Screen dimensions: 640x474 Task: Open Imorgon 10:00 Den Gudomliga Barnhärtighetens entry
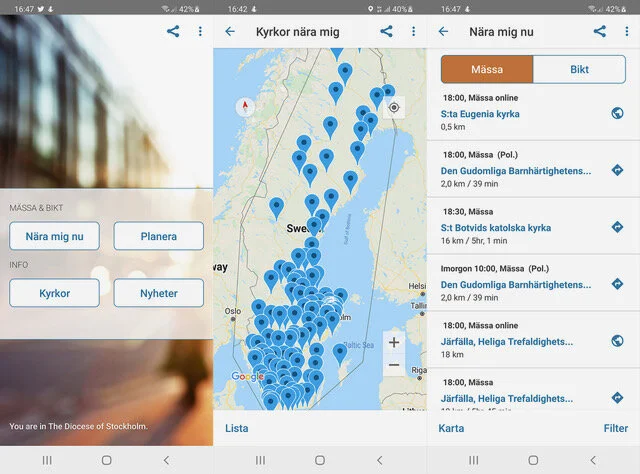click(533, 283)
